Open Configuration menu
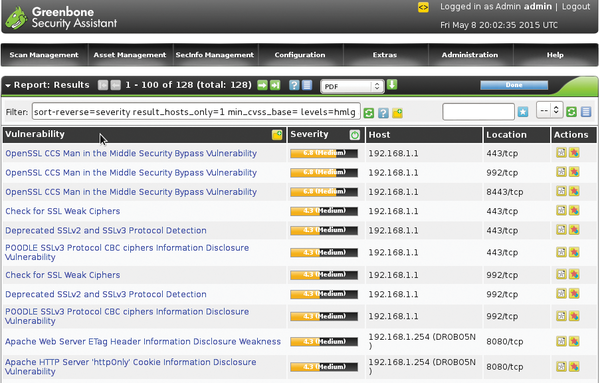Screen dimensions: 600x383 (x=300, y=55)
